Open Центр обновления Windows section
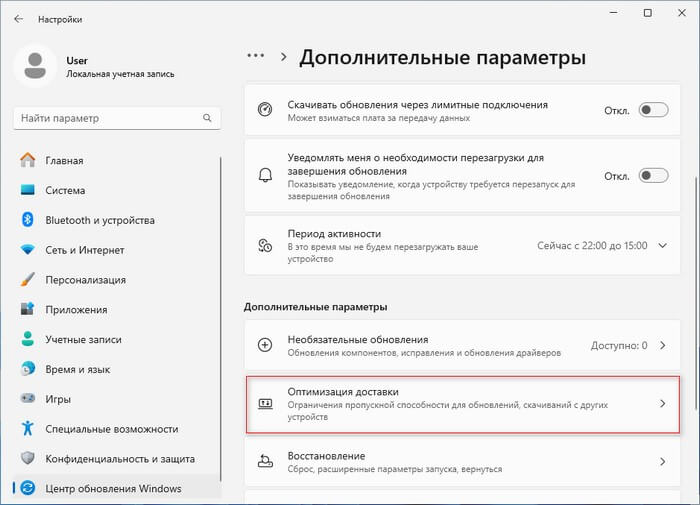This screenshot has height=505, width=700. (x=117, y=488)
